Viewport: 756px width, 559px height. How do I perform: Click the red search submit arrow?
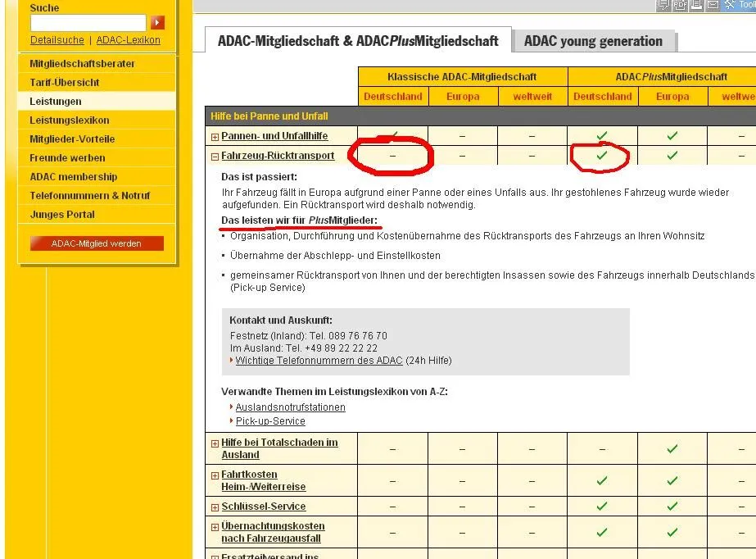click(x=158, y=23)
